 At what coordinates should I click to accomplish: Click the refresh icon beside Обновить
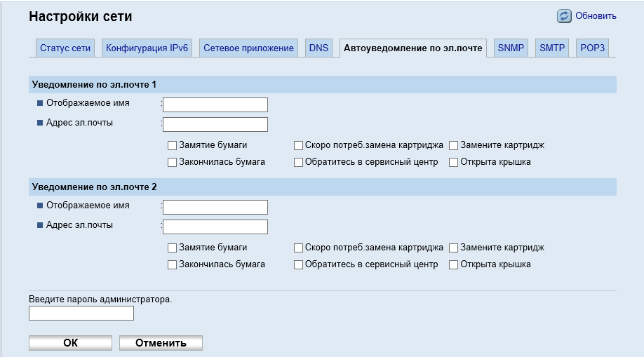point(565,16)
